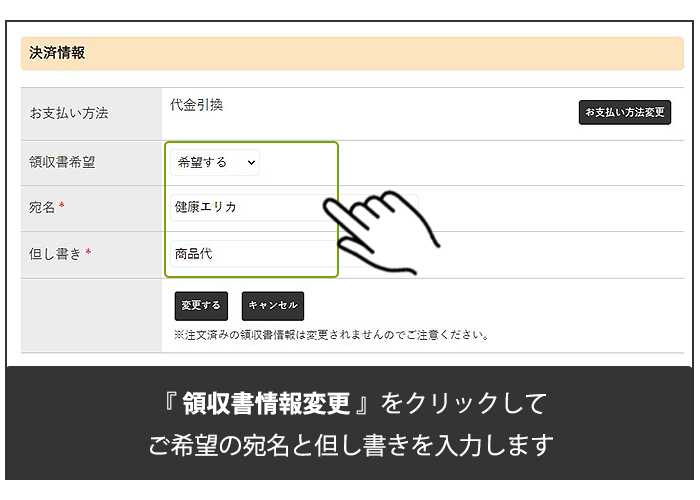Viewport: 700px width, 500px height.
Task: Click the ※注文済みの領収書情報 notice text
Action: coord(331,335)
